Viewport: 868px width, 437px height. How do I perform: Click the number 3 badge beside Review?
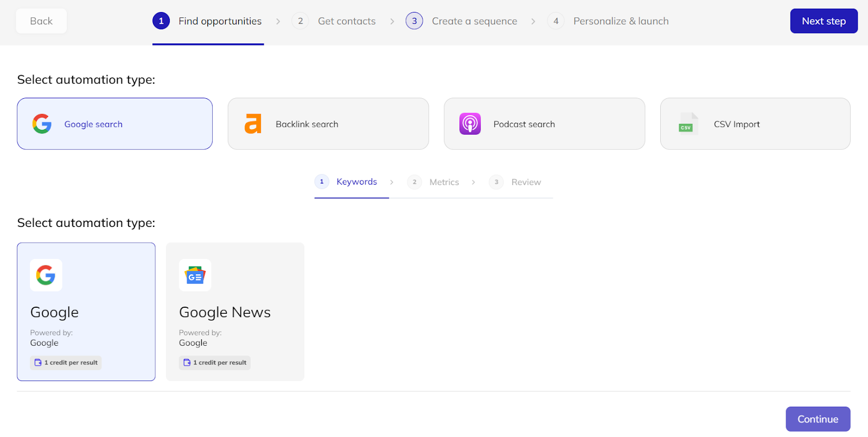[496, 182]
